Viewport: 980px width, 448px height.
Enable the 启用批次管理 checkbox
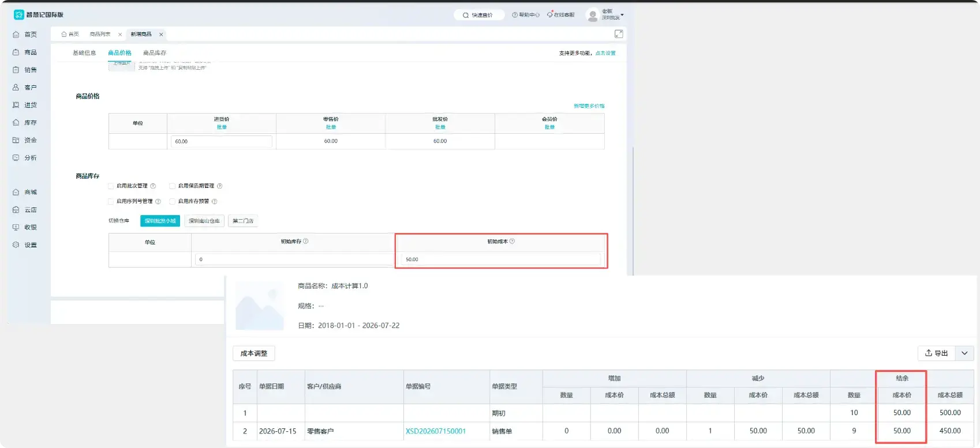pos(111,186)
